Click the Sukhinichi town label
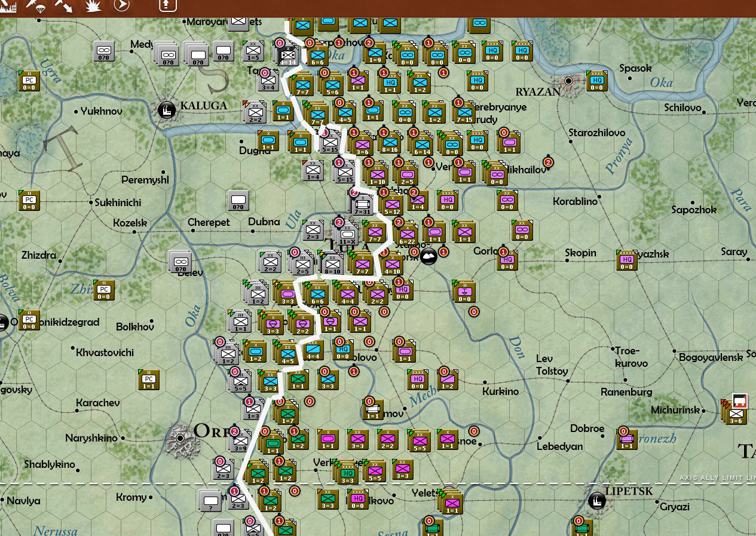 click(x=118, y=203)
